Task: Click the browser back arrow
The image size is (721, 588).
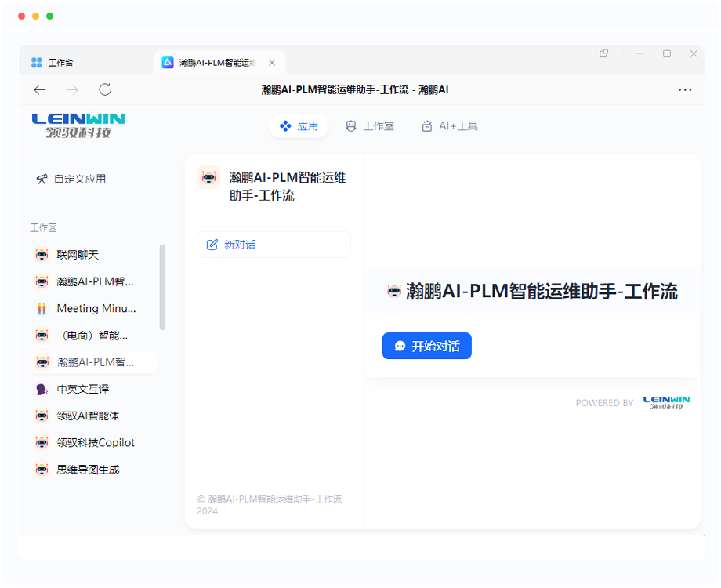Action: coord(40,90)
